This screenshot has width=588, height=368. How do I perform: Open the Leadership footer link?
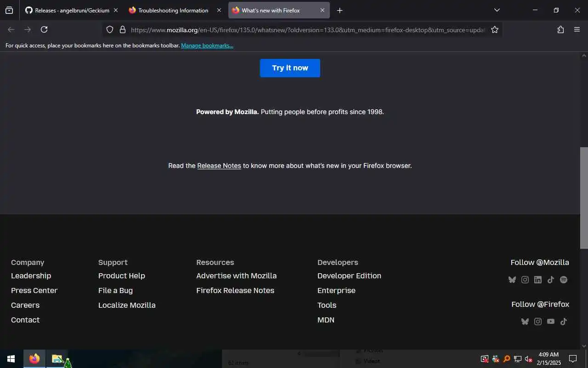[x=31, y=276]
